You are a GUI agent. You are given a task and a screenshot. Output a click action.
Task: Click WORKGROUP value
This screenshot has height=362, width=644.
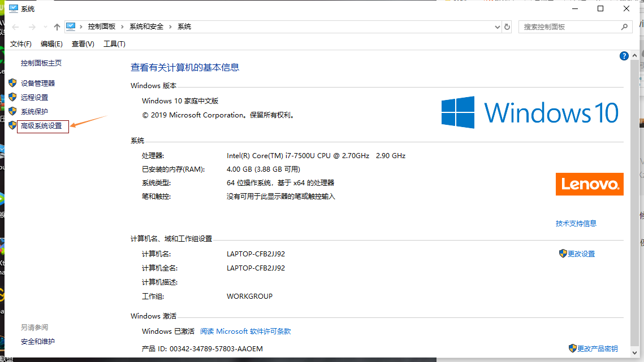250,296
